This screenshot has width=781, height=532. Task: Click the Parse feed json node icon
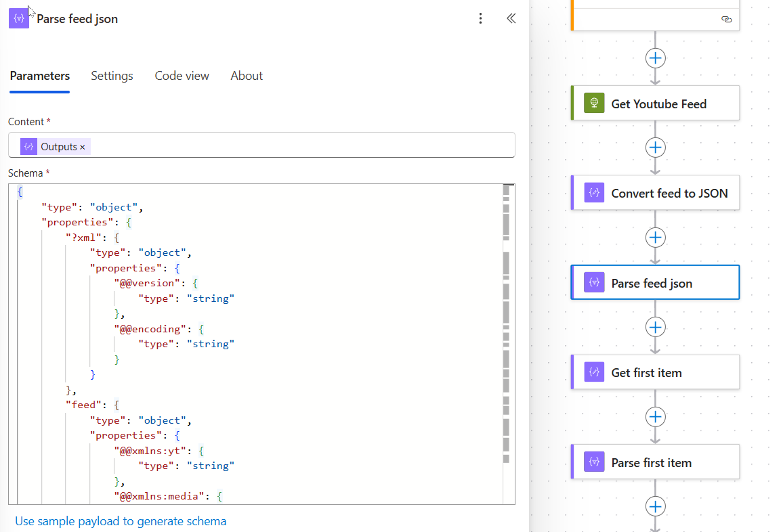pyautogui.click(x=594, y=282)
